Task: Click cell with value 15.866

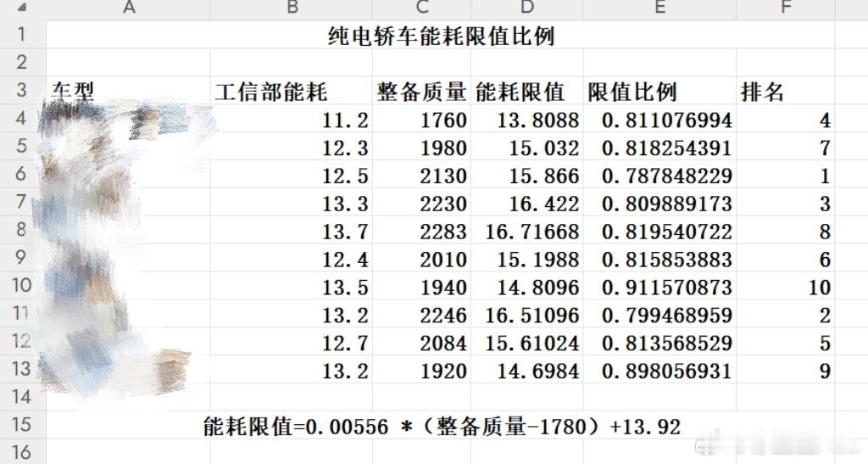Action: point(527,176)
